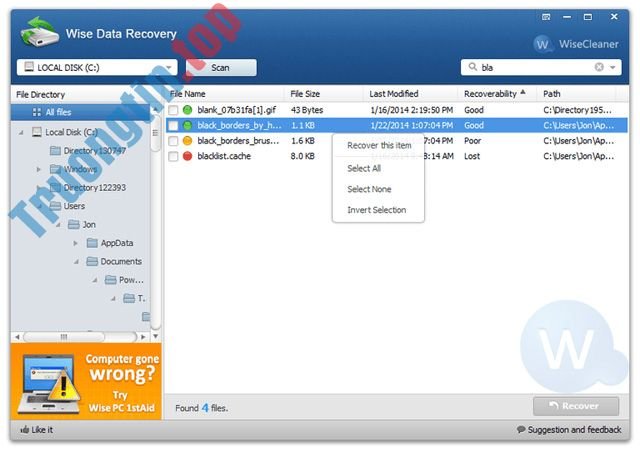Image resolution: width=640 pixels, height=452 pixels.
Task: Click the AppData folder icon
Action: [92, 243]
